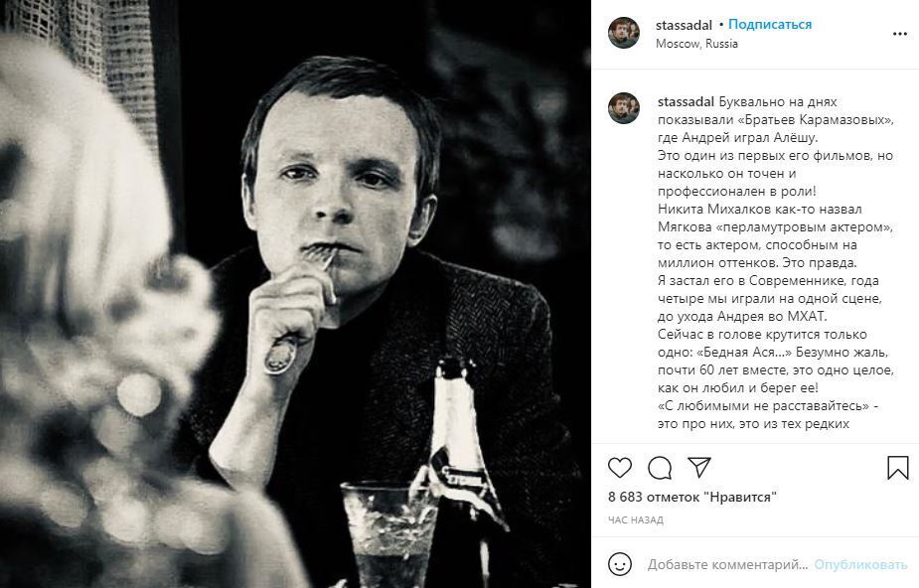This screenshot has width=919, height=588.
Task: Open the Moscow, Russia location link
Action: coord(696,44)
